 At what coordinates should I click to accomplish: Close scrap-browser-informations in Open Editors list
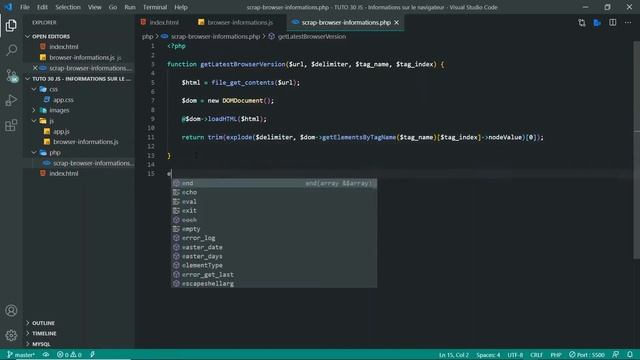pyautogui.click(x=35, y=68)
